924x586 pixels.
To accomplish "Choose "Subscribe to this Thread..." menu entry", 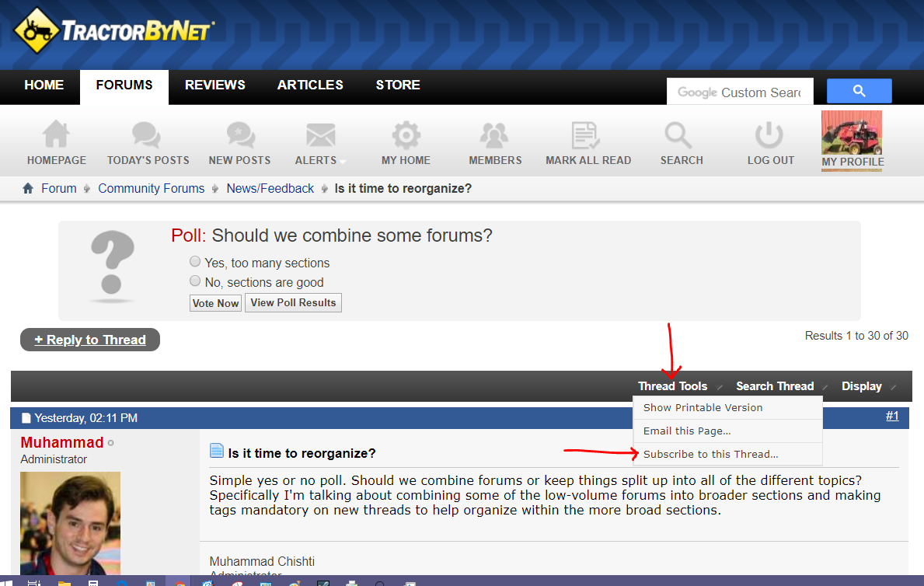I will (710, 454).
